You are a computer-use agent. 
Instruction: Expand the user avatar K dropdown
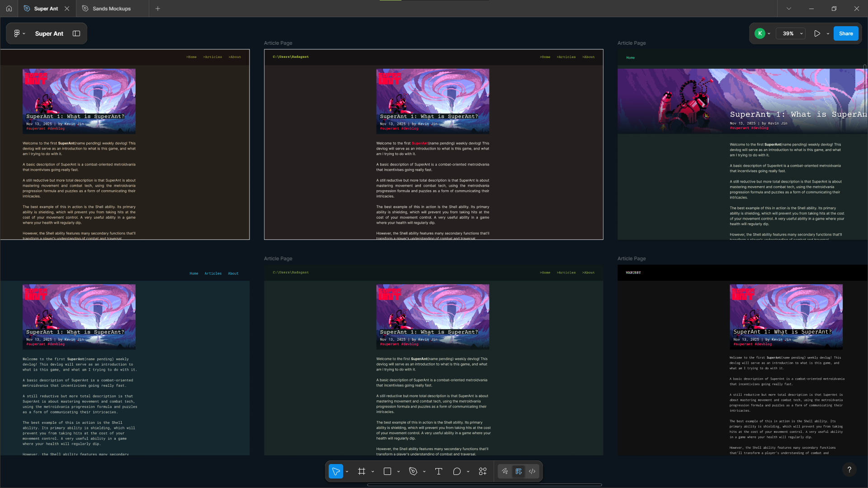click(x=769, y=33)
